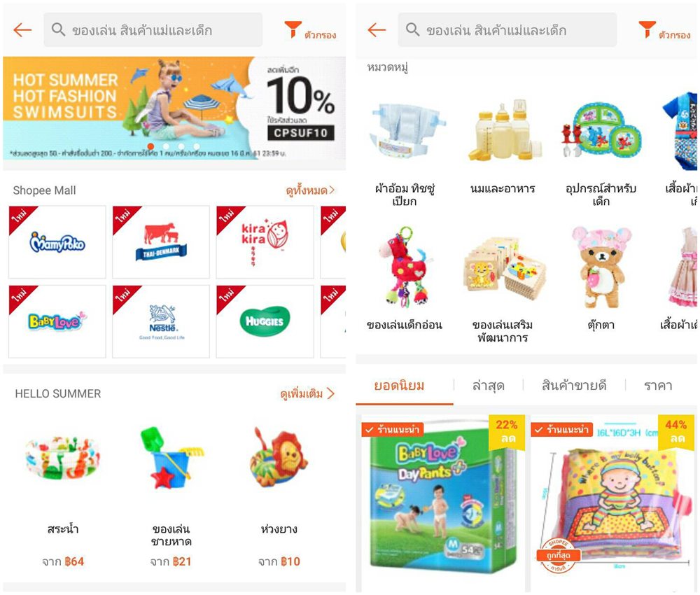This screenshot has width=700, height=595.
Task: Open the BabyLove brand tile
Action: (x=57, y=321)
